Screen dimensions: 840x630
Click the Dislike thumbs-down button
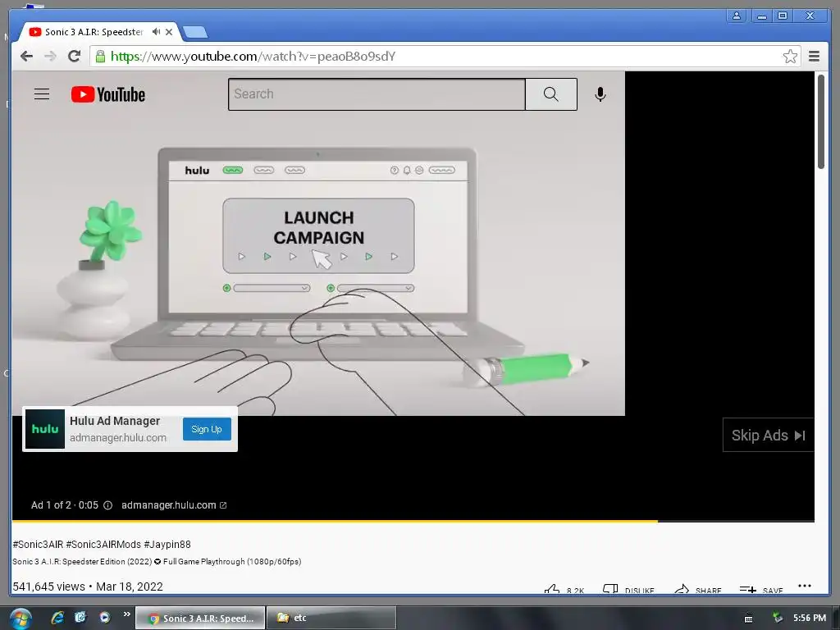pos(628,590)
